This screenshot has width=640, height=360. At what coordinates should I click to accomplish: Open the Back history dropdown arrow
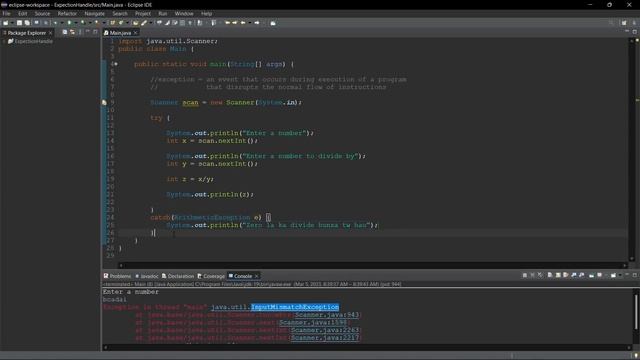coord(250,23)
